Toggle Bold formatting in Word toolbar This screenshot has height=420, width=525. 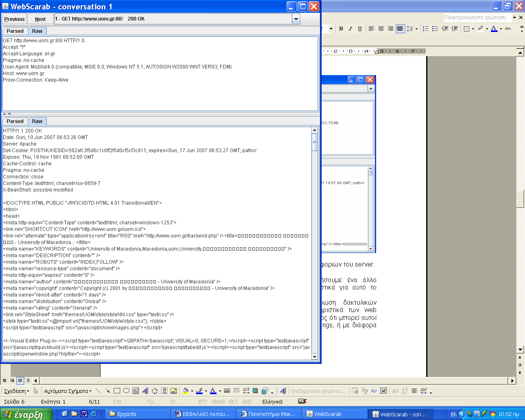pyautogui.click(x=341, y=29)
